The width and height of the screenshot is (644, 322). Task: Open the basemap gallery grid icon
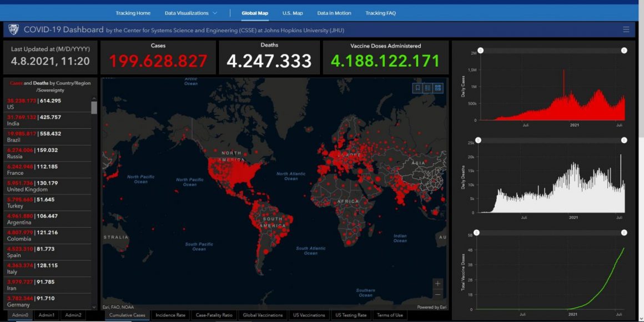coord(438,88)
